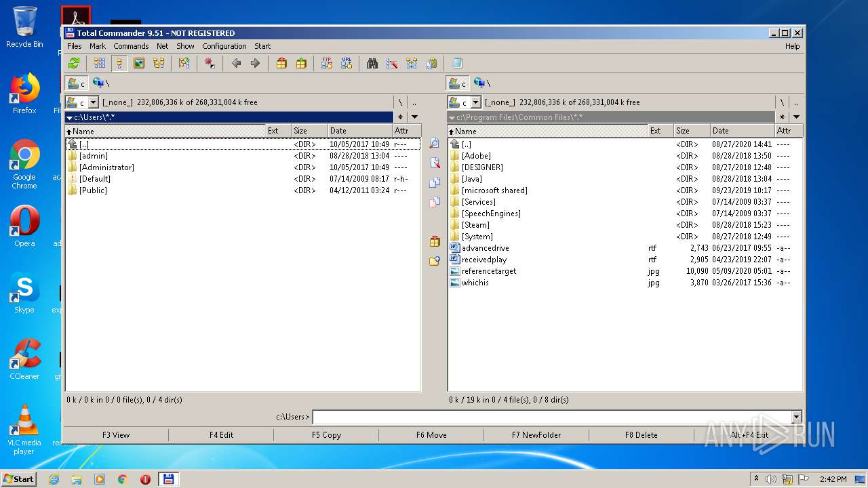Open the Commands menu
The height and width of the screenshot is (488, 868).
tap(131, 46)
